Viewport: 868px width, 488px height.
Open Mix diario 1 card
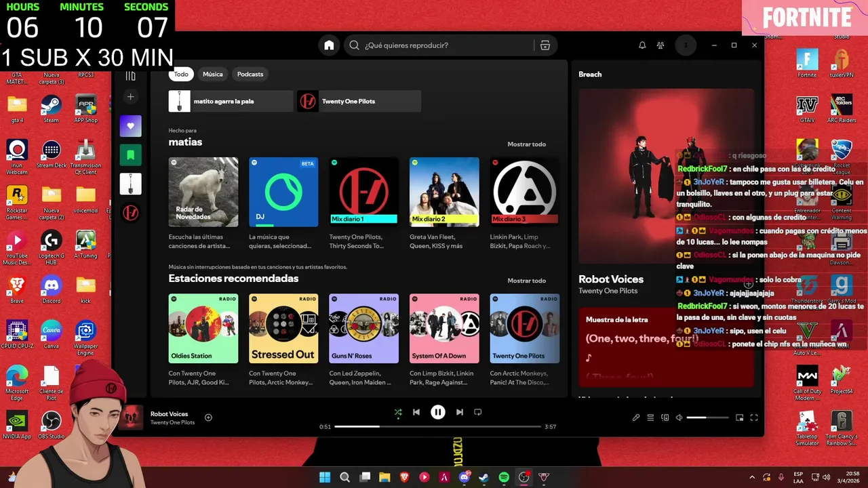tap(363, 192)
